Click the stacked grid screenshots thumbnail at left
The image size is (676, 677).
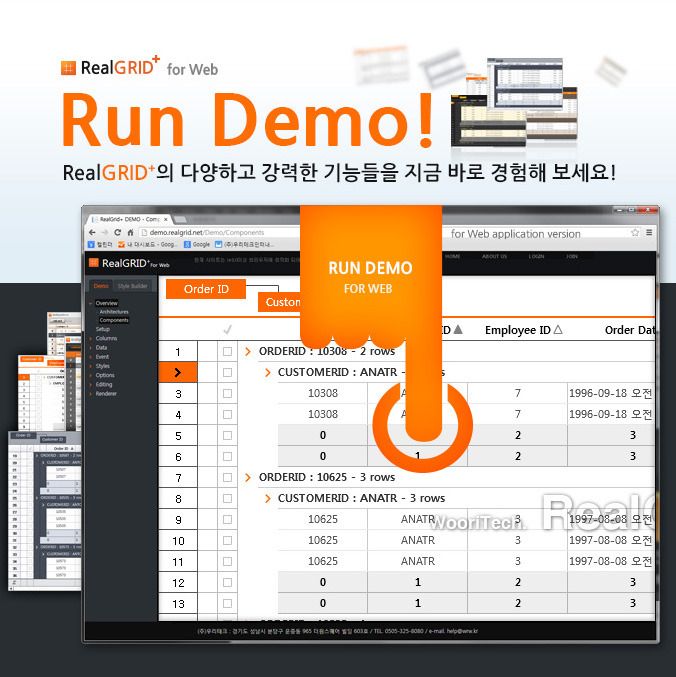pos(45,449)
